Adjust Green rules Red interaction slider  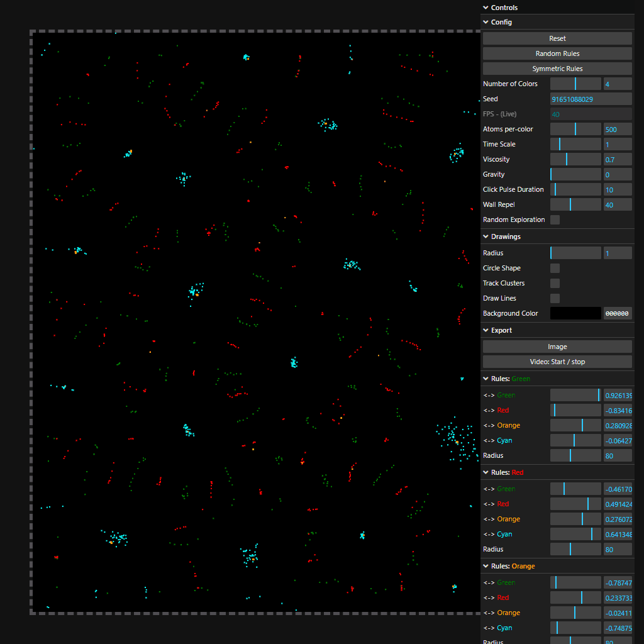tap(575, 410)
